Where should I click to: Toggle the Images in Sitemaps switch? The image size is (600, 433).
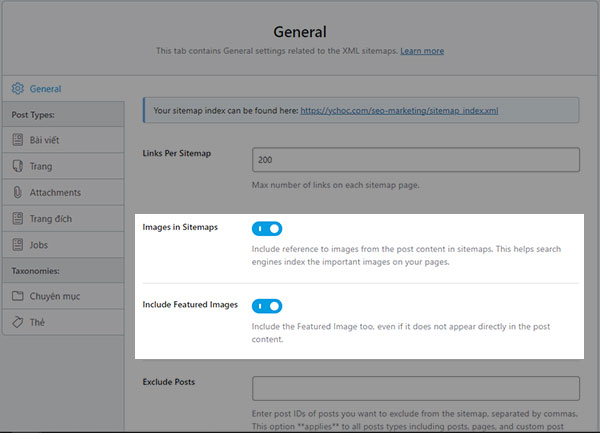[x=267, y=229]
